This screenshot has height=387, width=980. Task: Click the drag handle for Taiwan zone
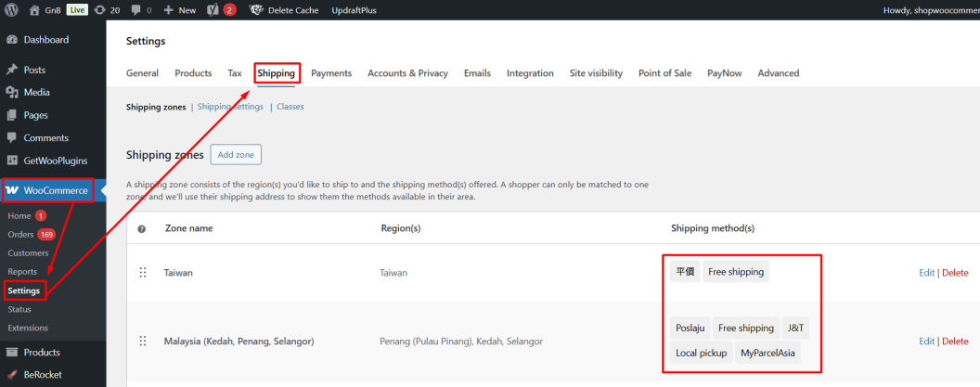(143, 273)
